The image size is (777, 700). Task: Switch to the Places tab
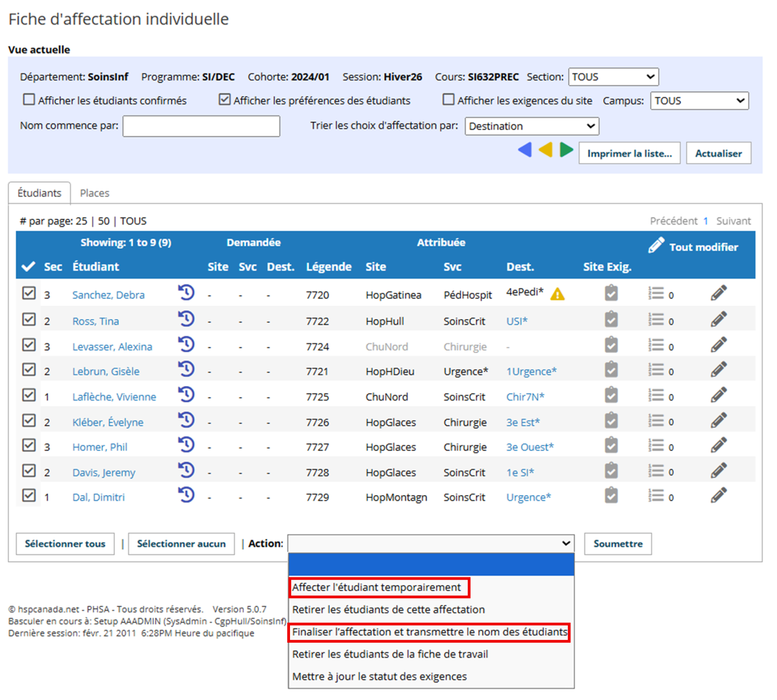tap(94, 193)
